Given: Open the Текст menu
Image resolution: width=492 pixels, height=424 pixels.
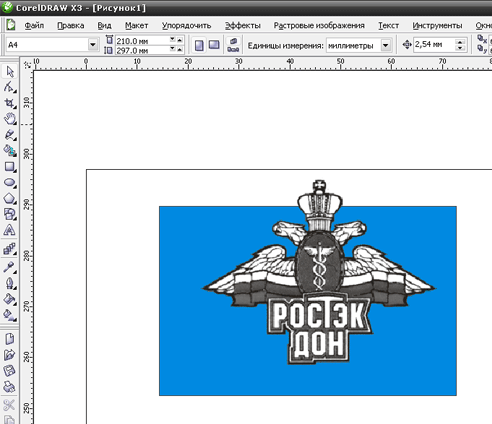Looking at the screenshot, I should click(x=388, y=25).
